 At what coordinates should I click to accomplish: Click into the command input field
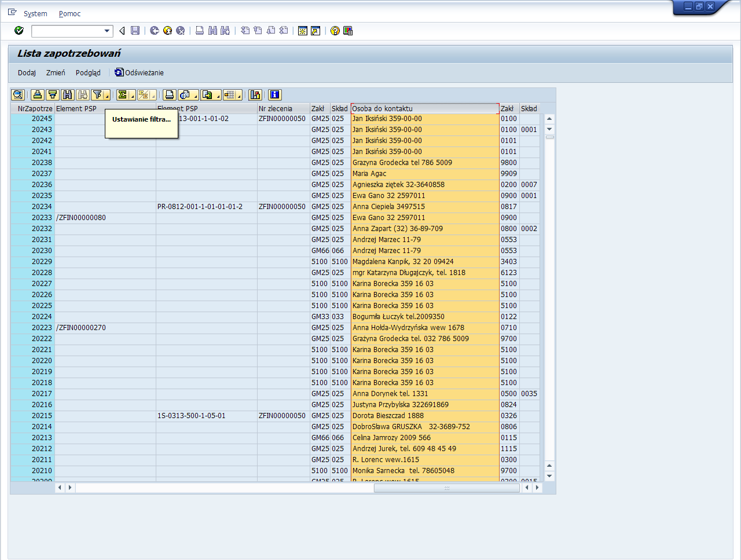[x=67, y=31]
